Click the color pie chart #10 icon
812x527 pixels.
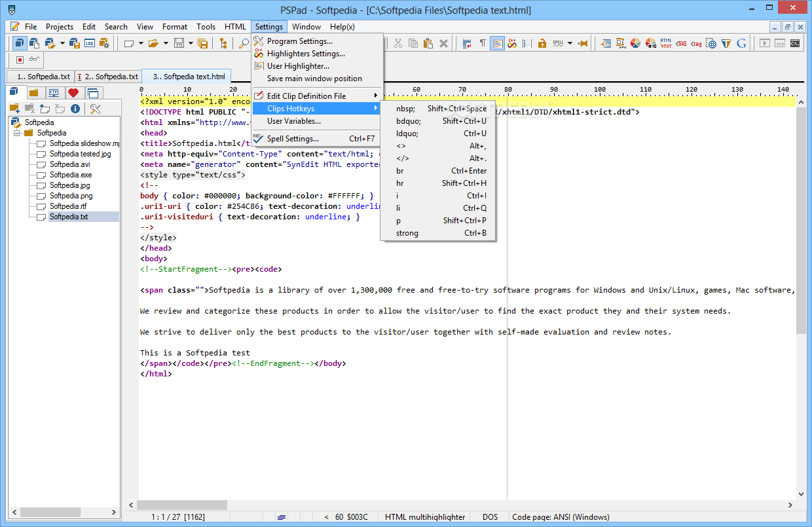pyautogui.click(x=650, y=43)
